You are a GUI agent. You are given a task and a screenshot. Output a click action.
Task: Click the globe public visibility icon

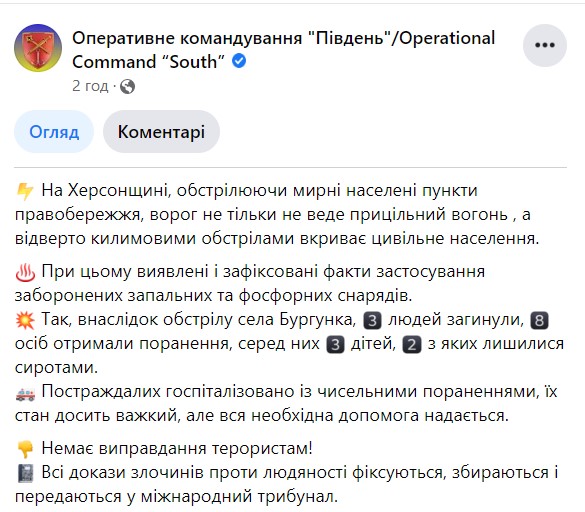coord(128,87)
